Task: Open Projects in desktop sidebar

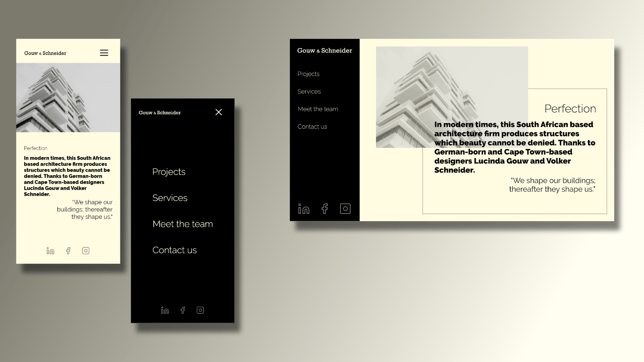Action: (x=309, y=74)
